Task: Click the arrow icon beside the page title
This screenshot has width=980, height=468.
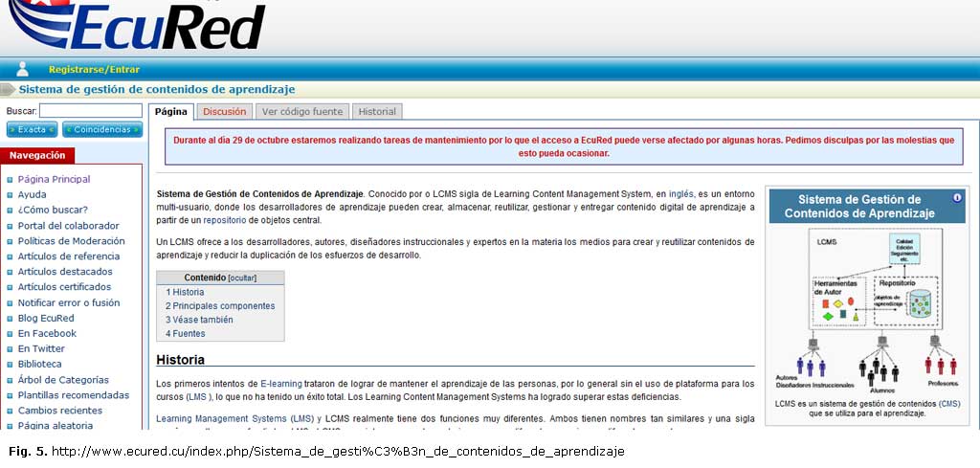Action: click(9, 89)
